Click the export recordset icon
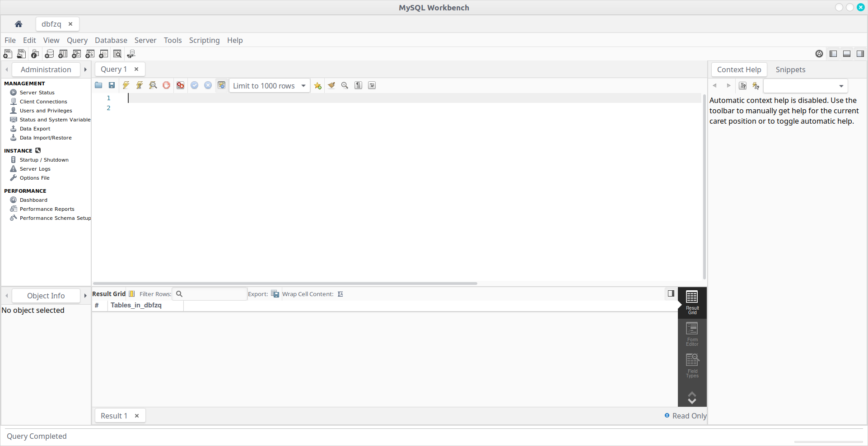 click(275, 294)
